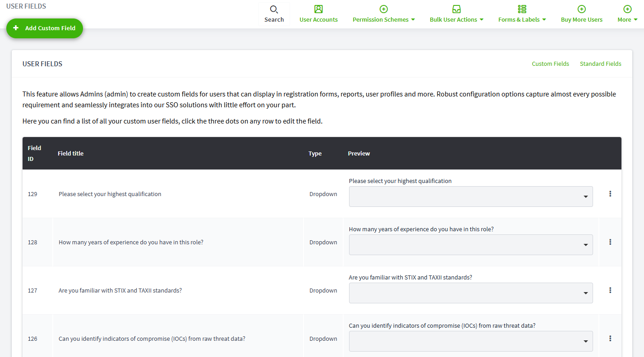Click the Dropdown type cell for field 127
Screen dimensions: 644x357
[323, 291]
